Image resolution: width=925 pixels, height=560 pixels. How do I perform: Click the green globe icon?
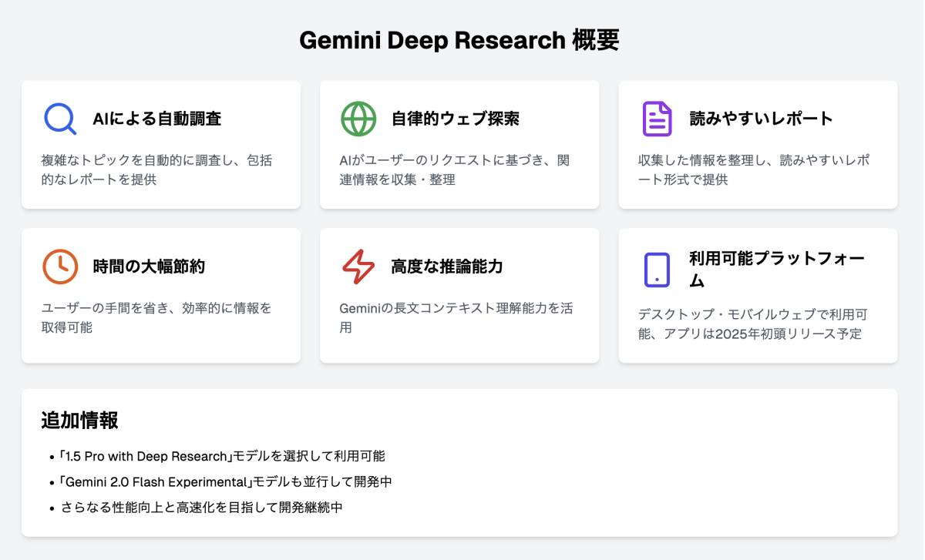pos(358,119)
